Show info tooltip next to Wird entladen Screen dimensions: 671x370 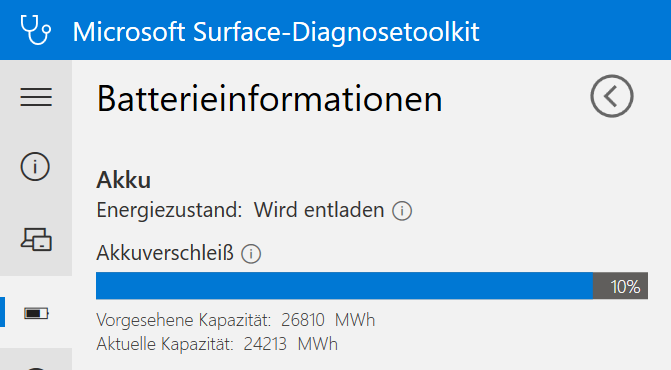[402, 211]
